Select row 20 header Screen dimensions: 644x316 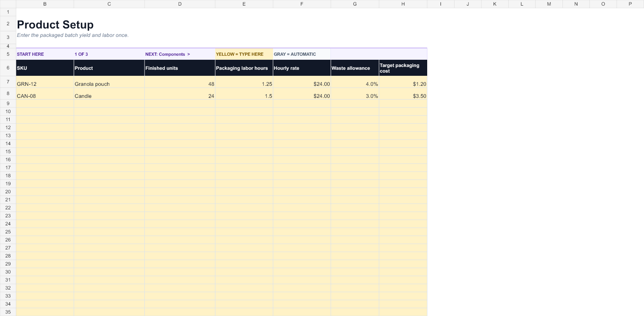pos(8,192)
